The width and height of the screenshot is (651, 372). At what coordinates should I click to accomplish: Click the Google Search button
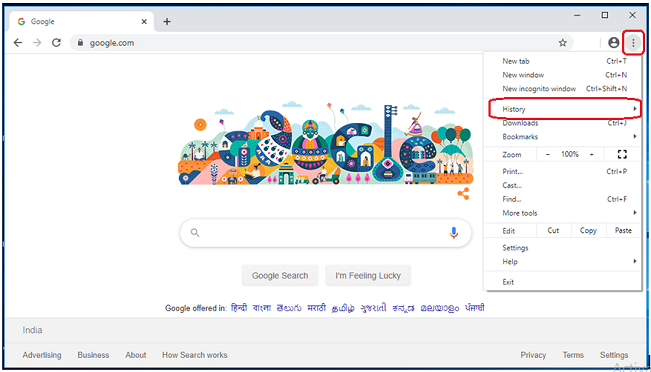pyautogui.click(x=280, y=276)
